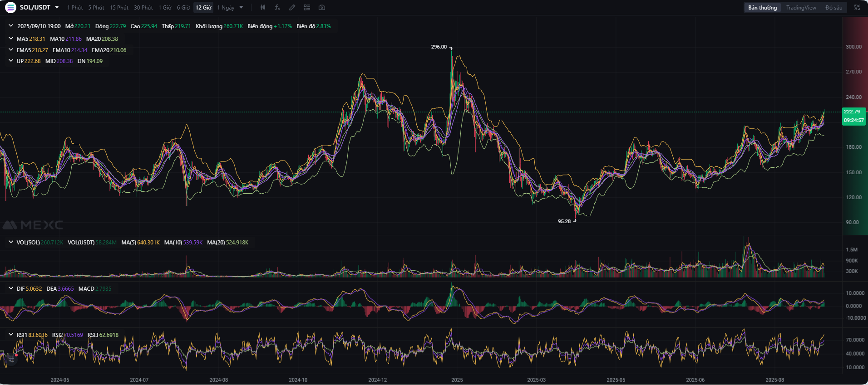Click the small icon with red dot
The height and width of the screenshot is (385, 868).
coord(12,359)
